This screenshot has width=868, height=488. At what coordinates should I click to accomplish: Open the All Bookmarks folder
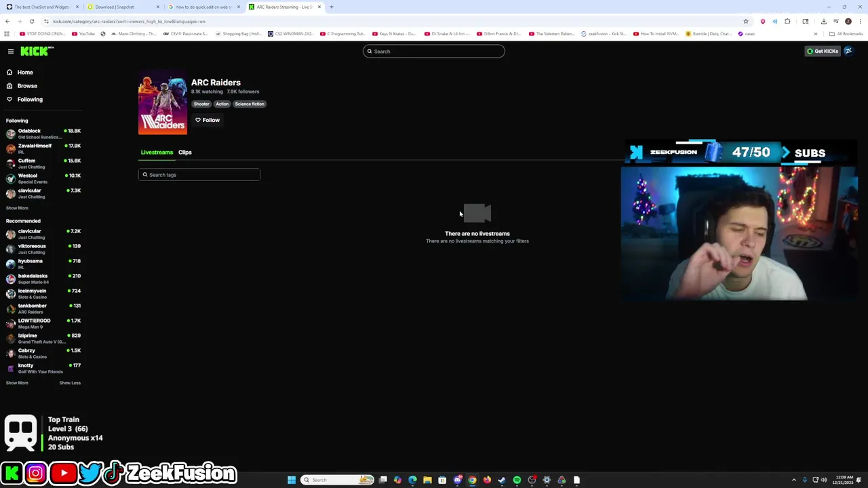(x=846, y=33)
